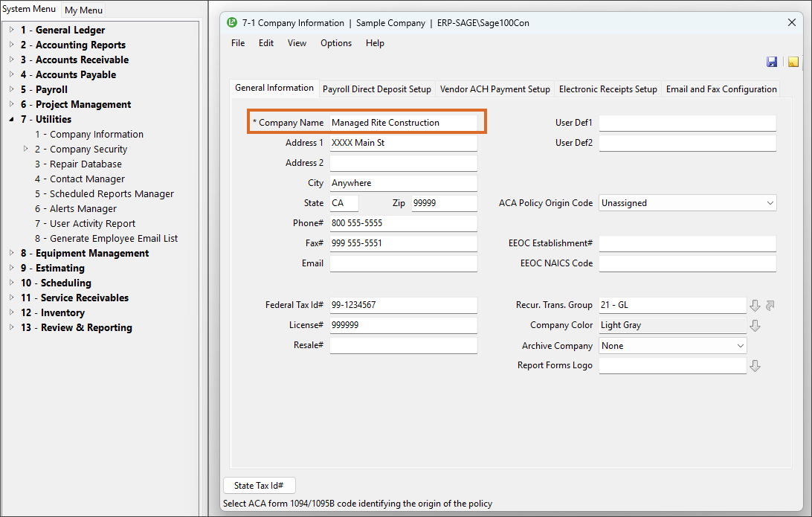The width and height of the screenshot is (812, 517).
Task: Expand the 2 - Company Security submenu
Action: coord(26,149)
